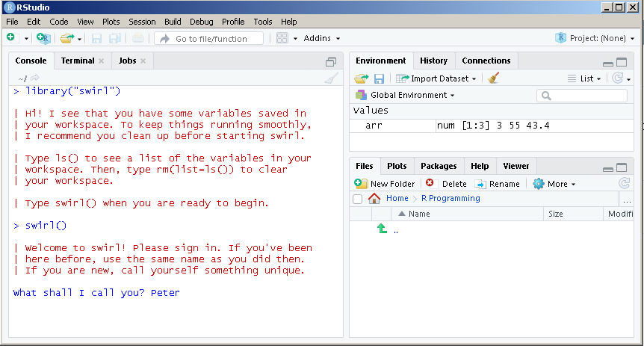Switch to the History tab

coord(434,61)
